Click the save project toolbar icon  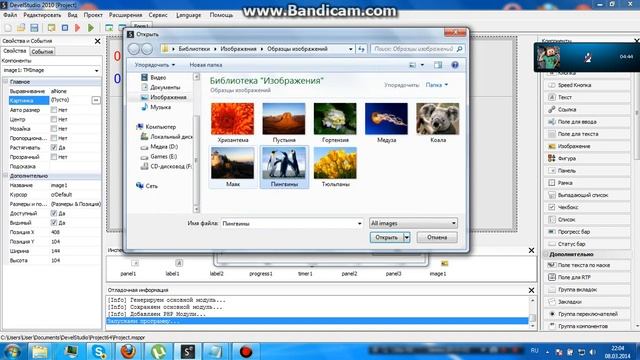click(34, 28)
